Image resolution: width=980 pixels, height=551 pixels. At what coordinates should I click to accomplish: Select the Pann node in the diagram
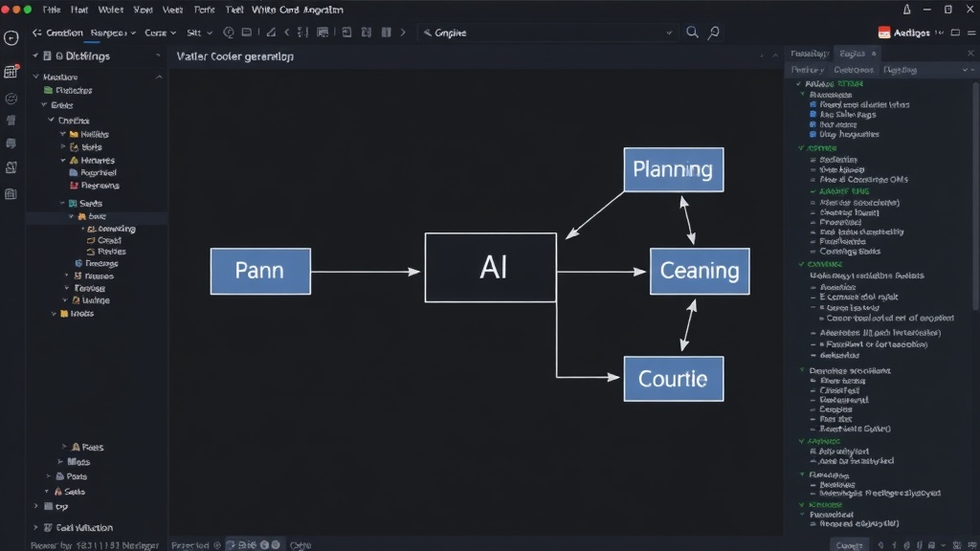(x=260, y=271)
